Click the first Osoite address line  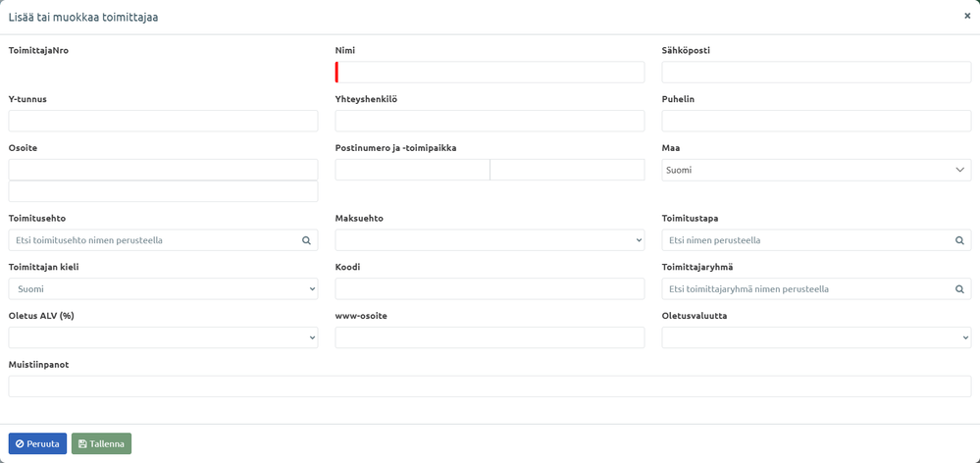163,170
